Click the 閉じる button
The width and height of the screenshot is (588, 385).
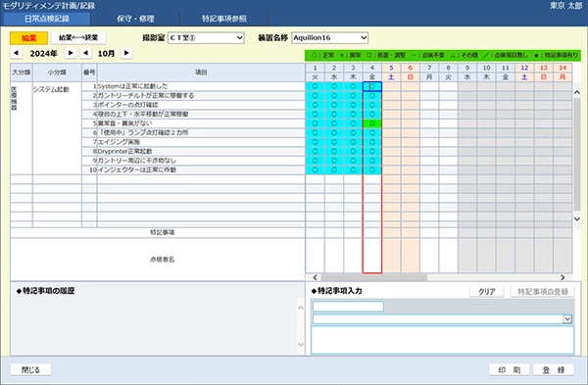point(30,370)
